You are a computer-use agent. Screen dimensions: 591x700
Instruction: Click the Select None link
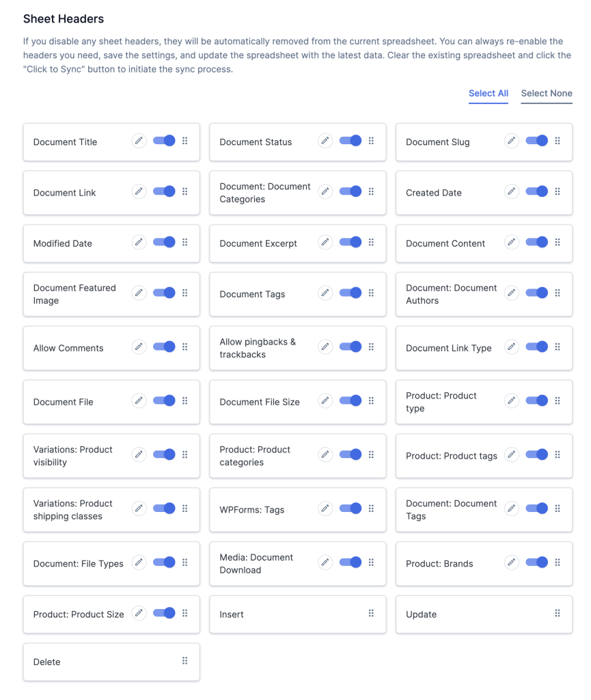pos(547,94)
